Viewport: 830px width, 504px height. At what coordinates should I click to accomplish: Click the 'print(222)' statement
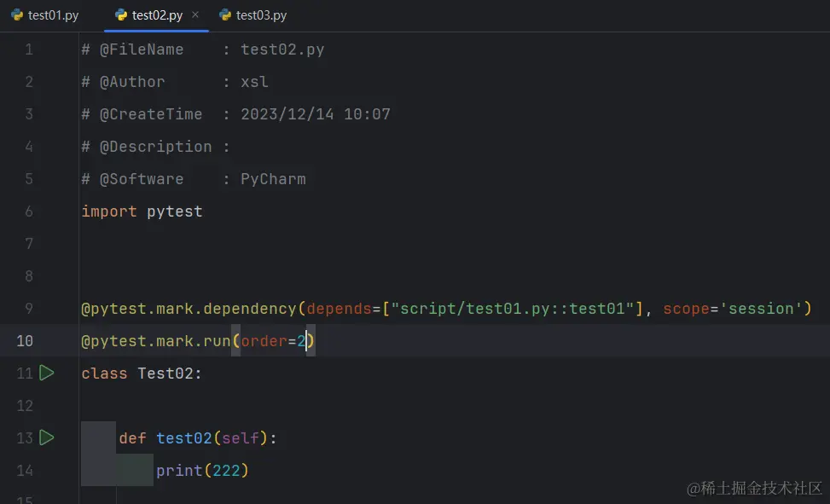pos(202,470)
